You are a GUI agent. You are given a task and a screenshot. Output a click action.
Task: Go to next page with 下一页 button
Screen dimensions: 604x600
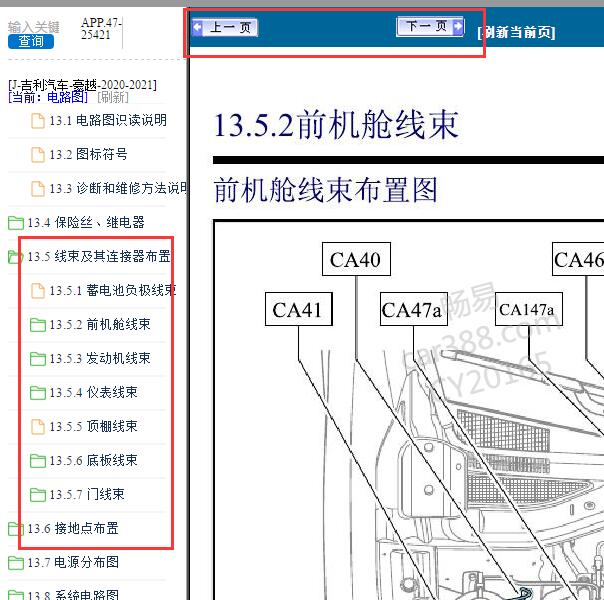[x=430, y=27]
